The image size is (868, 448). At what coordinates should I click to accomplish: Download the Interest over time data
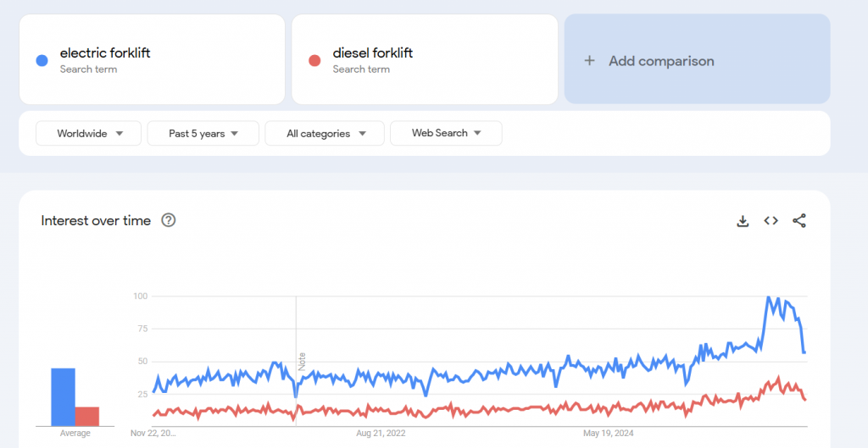coord(743,221)
